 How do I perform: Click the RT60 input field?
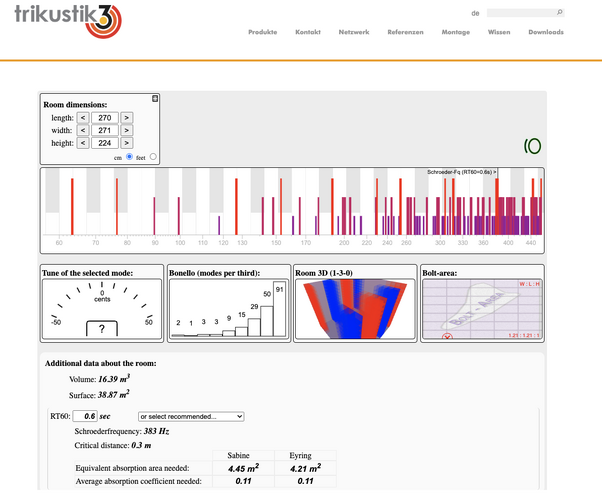click(x=85, y=416)
